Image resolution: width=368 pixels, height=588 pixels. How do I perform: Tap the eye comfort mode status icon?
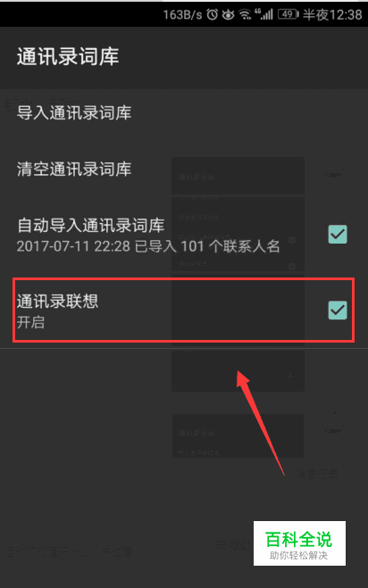pyautogui.click(x=229, y=14)
